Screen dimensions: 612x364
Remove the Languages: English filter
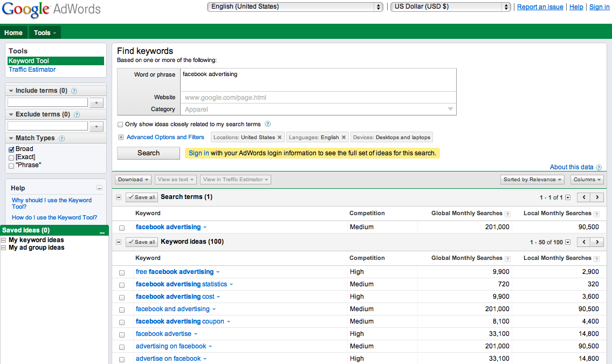(343, 138)
